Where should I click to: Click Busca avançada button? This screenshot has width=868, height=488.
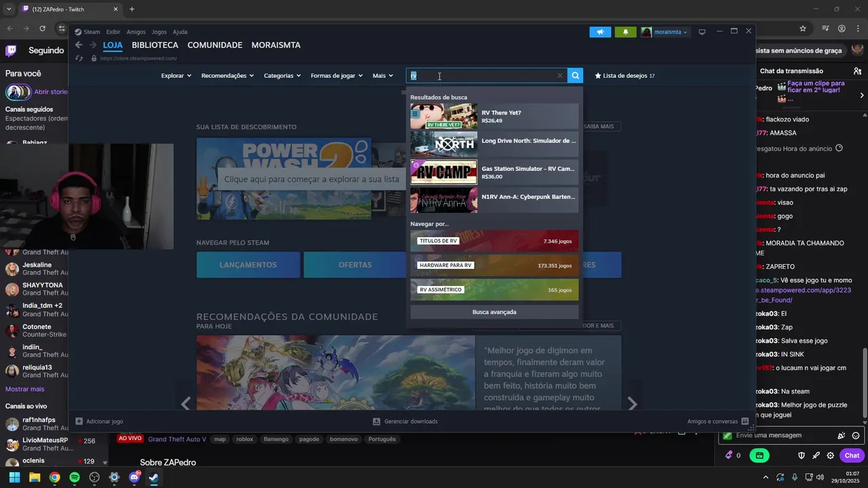click(494, 312)
